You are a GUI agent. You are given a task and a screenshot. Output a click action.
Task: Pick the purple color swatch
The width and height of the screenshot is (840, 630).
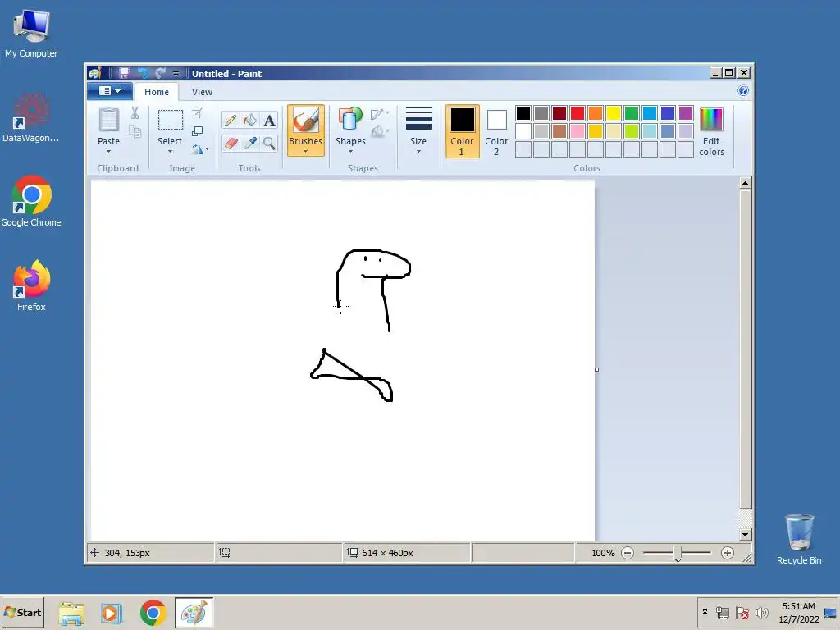(x=686, y=113)
